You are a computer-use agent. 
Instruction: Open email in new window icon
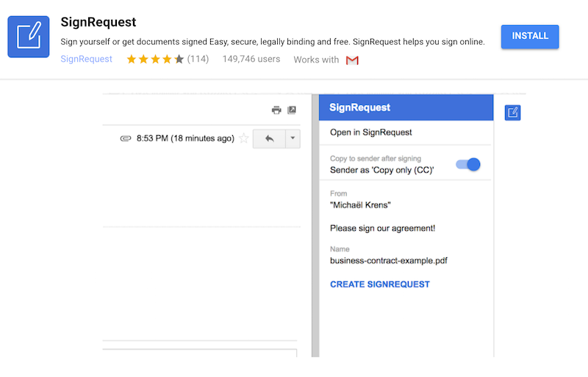point(292,110)
